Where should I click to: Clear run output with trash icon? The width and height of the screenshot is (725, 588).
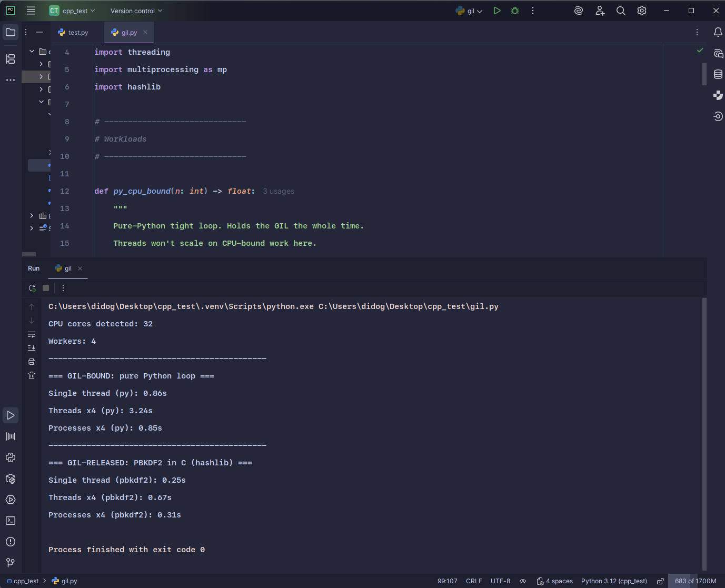tap(32, 375)
